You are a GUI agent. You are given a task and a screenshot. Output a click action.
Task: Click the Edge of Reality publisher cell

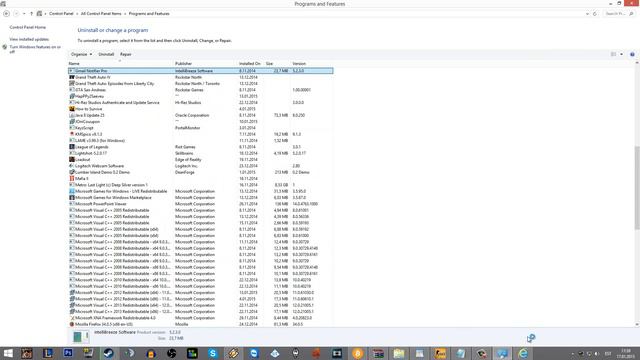point(188,160)
